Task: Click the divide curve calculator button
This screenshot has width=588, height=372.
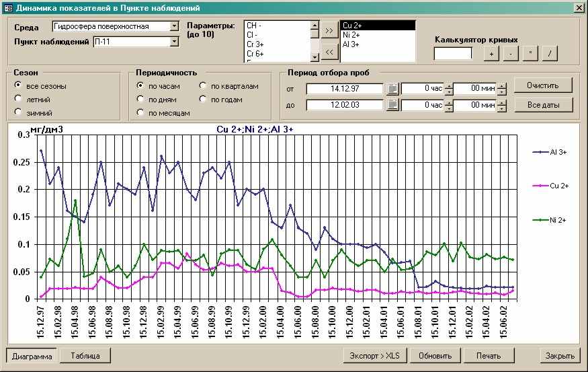Action: (550, 54)
